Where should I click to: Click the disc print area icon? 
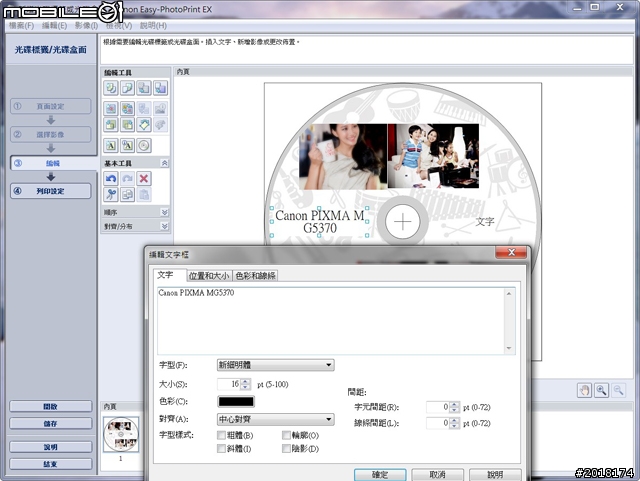tap(144, 145)
